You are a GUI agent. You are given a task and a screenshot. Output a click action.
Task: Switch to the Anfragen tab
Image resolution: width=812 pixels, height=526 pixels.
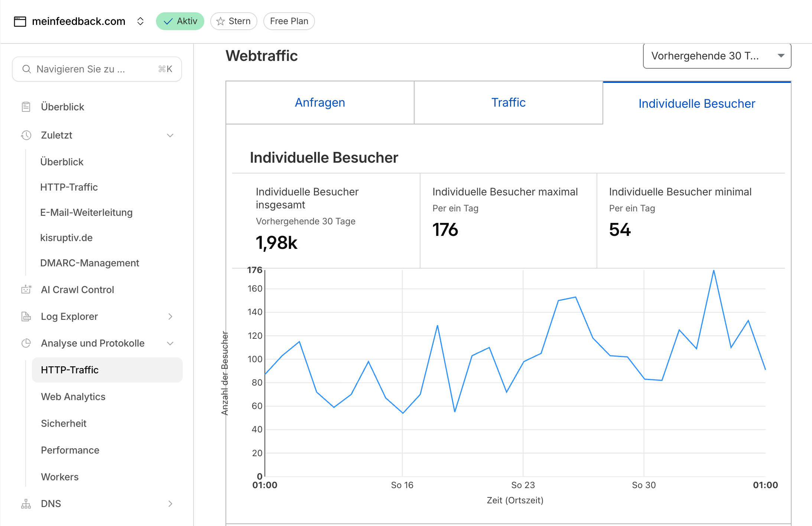point(320,103)
